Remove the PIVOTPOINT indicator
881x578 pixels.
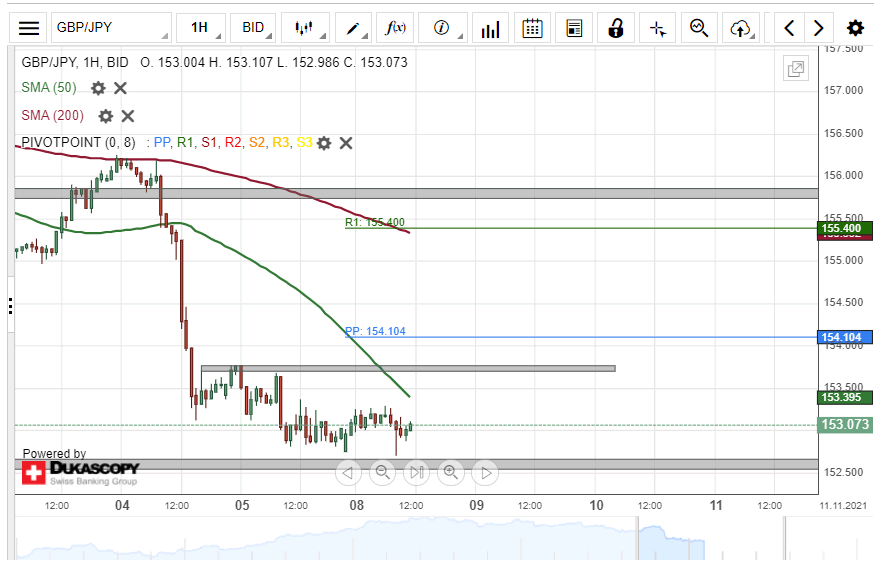(x=346, y=143)
